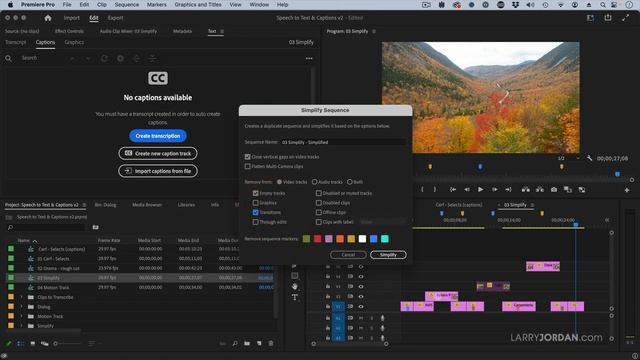Click Create new caption track button
Image resolution: width=640 pixels, height=360 pixels.
(158, 153)
